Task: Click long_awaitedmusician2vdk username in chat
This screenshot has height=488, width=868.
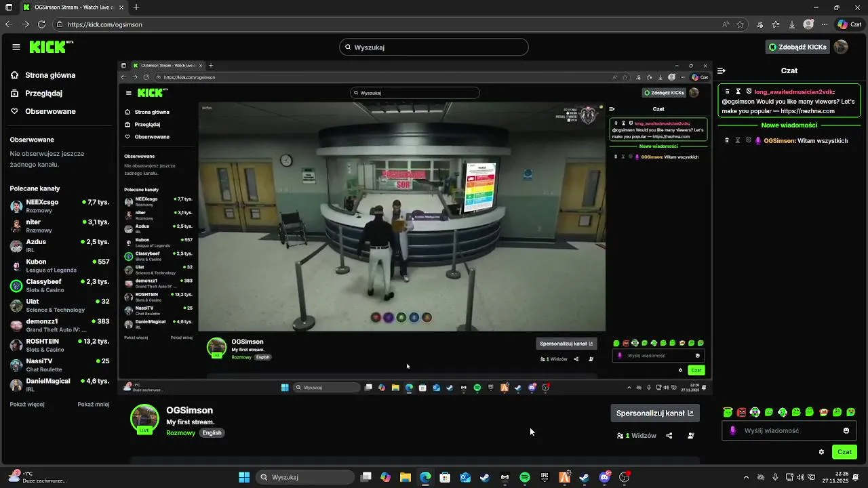Action: coord(793,91)
